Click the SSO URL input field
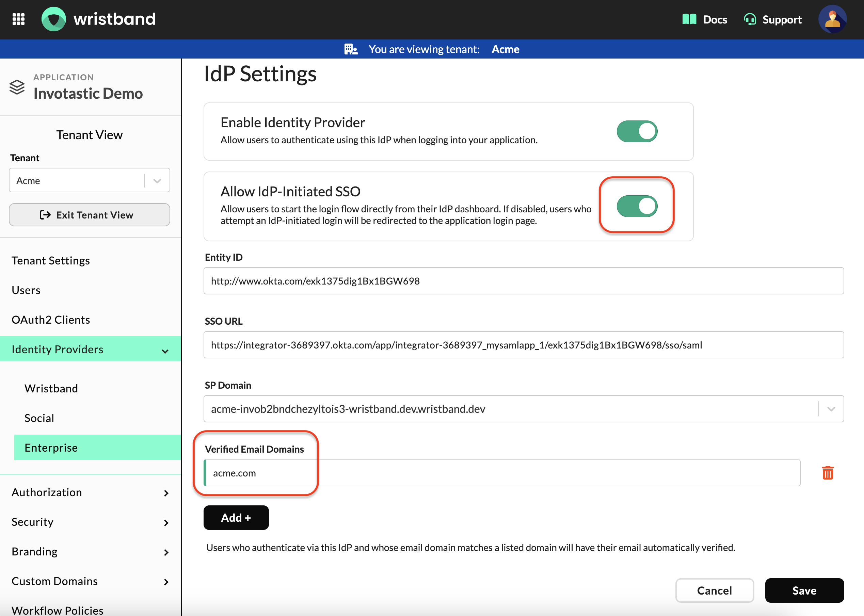The image size is (864, 616). [524, 345]
